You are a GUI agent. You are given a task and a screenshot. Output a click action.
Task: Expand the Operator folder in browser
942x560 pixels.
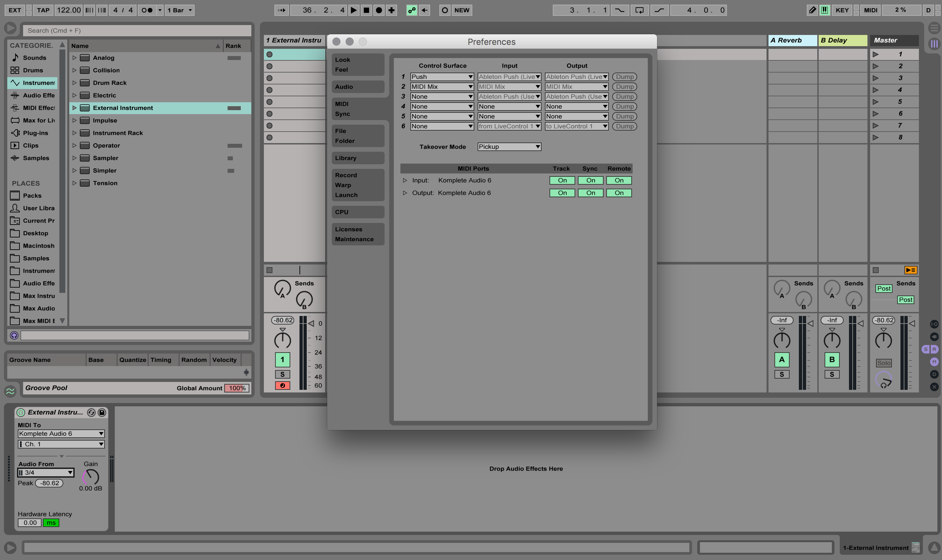[74, 145]
